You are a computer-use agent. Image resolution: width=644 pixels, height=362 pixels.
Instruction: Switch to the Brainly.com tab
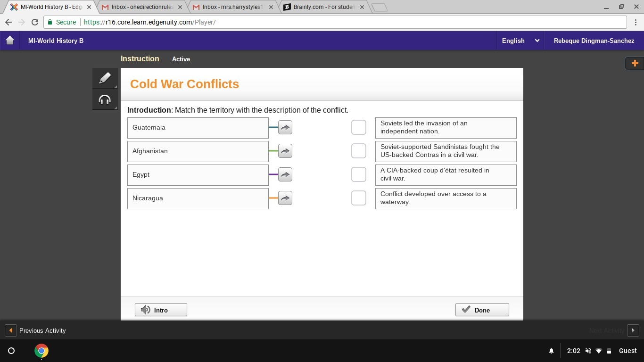point(324,7)
